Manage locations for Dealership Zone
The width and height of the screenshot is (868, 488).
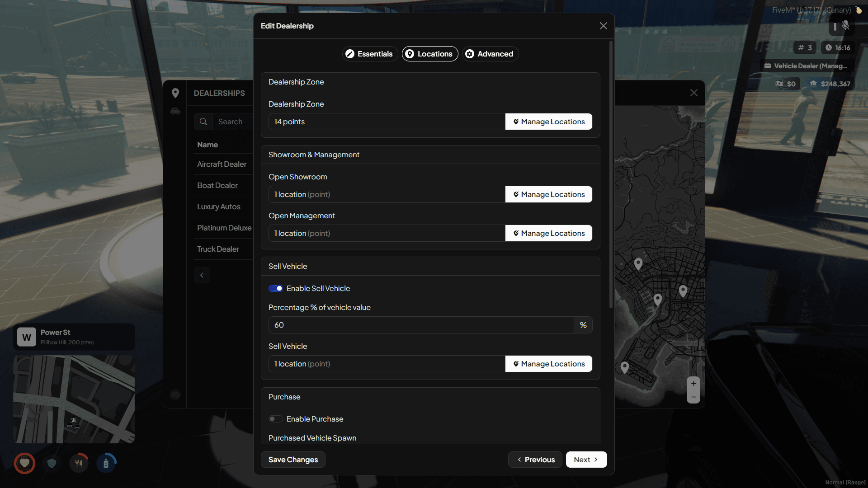point(548,122)
